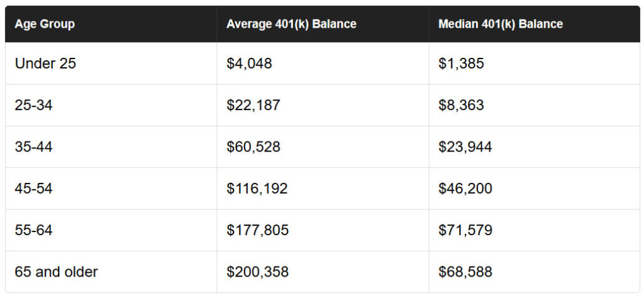Click the $1,385 median balance cell
The height and width of the screenshot is (298, 644).
pyautogui.click(x=462, y=63)
